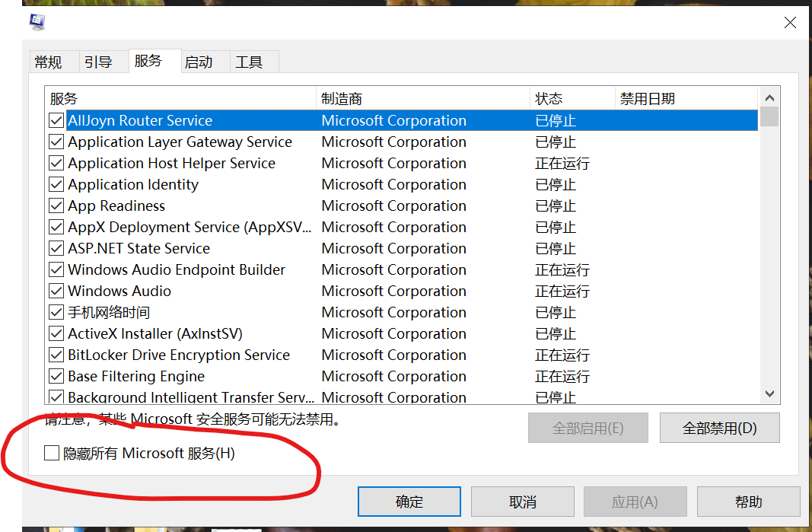Select AppX Deployment Service row text
Screen dimensions: 812x532
189,227
